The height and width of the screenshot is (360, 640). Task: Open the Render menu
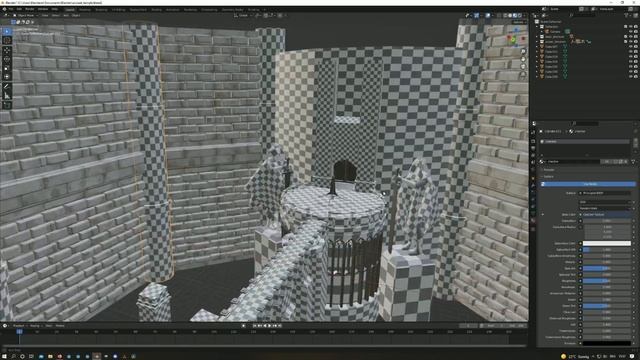coord(30,9)
